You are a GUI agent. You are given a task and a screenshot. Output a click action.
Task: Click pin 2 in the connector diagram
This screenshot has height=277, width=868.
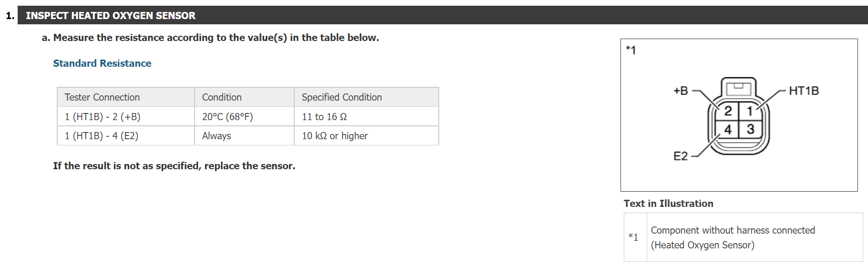click(x=728, y=112)
